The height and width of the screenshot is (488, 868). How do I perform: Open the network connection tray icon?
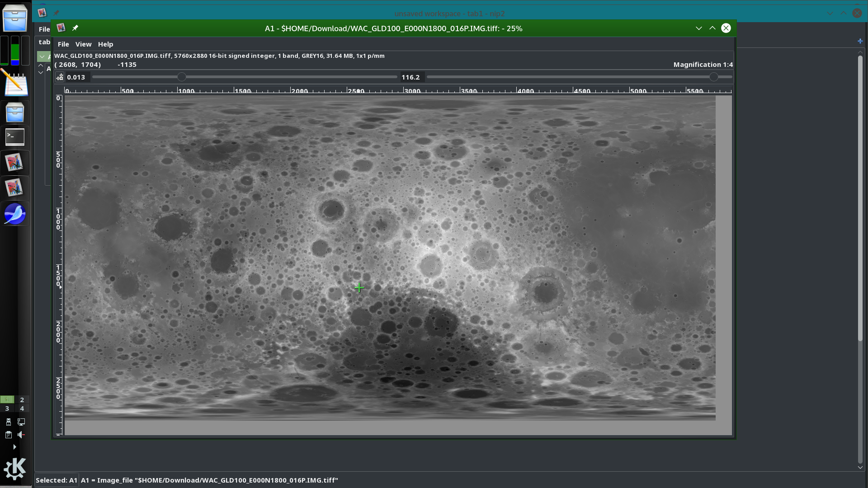21,422
